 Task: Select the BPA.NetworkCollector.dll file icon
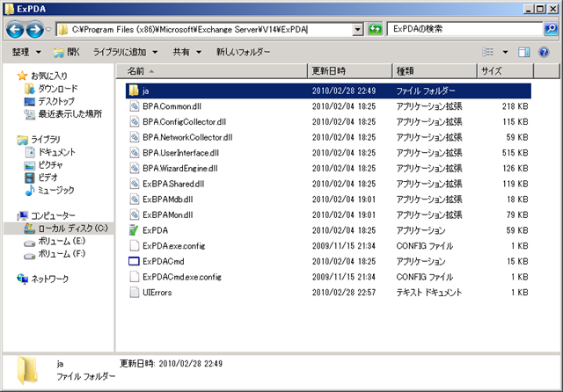tap(135, 137)
